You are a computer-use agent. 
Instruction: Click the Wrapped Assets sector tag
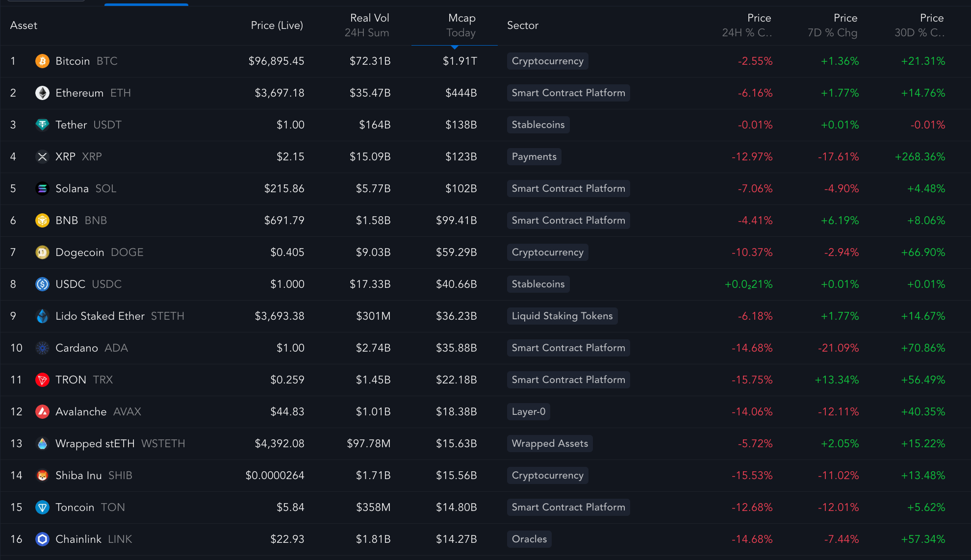point(550,444)
